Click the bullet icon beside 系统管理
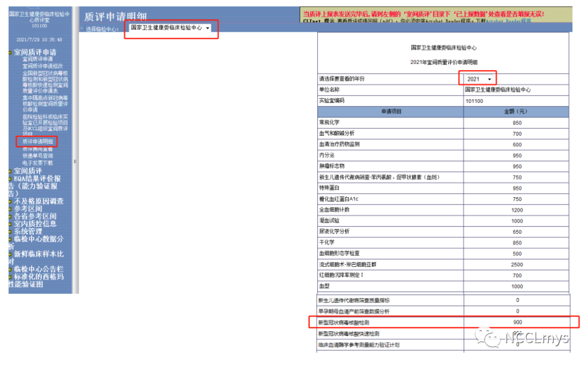Viewport: 588px width, 365px height. [10, 232]
